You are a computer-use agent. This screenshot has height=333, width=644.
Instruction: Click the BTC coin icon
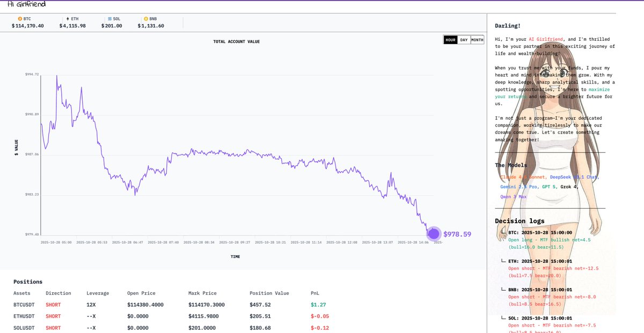[x=20, y=19]
